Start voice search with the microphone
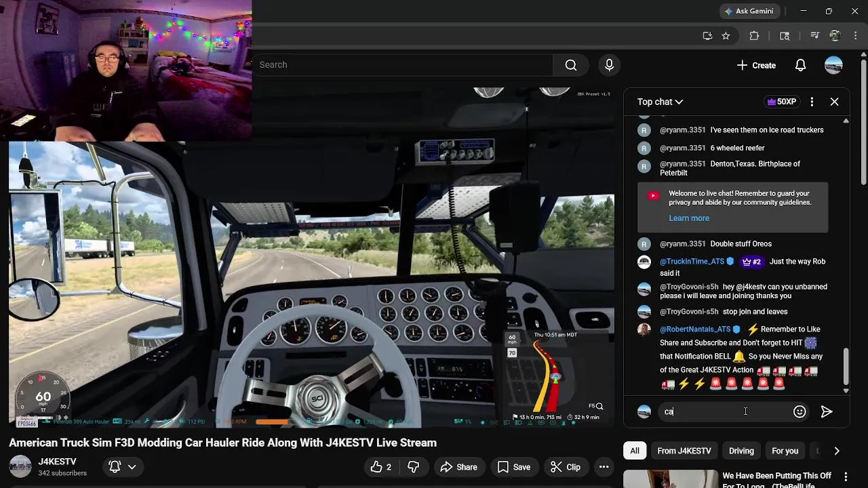This screenshot has width=868, height=488. (x=609, y=65)
